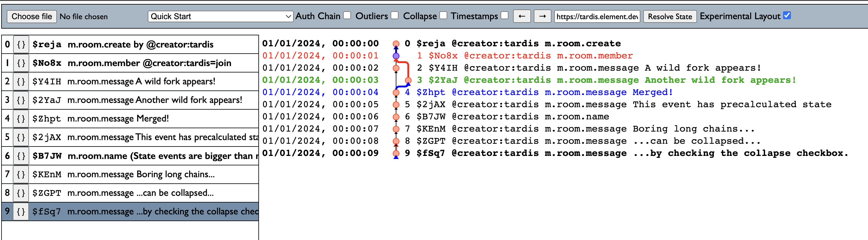Screen dimensions: 868x240
Task: Open the Quick Start dropdown
Action: [220, 16]
